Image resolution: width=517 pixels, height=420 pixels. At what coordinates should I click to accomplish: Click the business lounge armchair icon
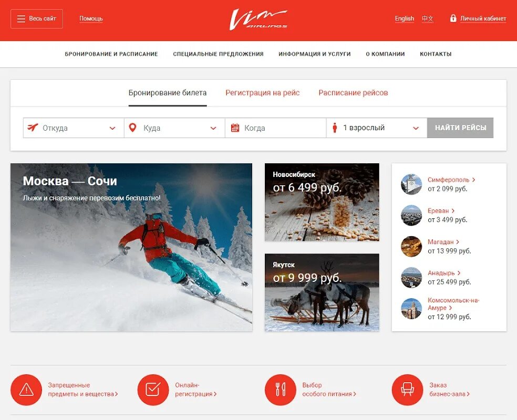(407, 390)
